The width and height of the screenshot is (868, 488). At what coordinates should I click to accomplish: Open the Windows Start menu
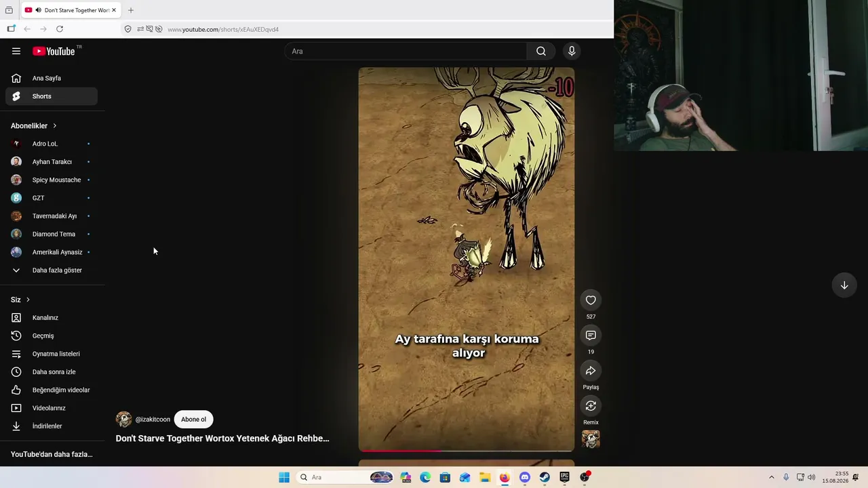[x=284, y=477]
